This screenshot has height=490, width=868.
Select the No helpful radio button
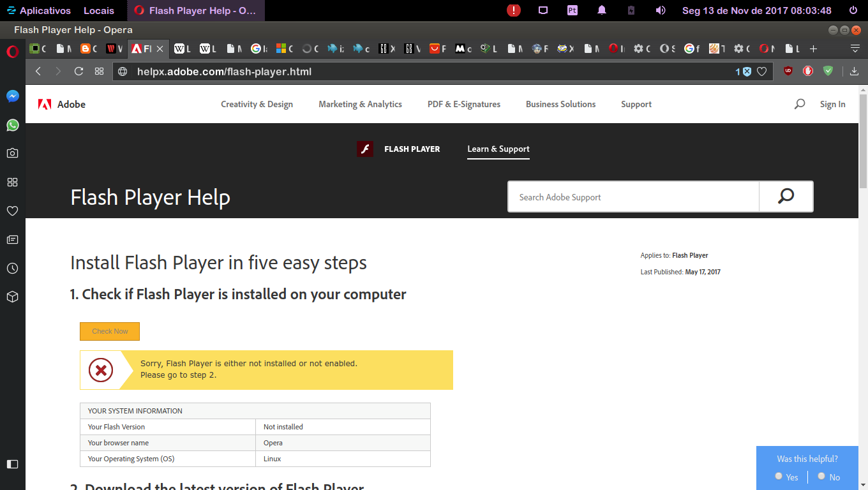tap(821, 476)
